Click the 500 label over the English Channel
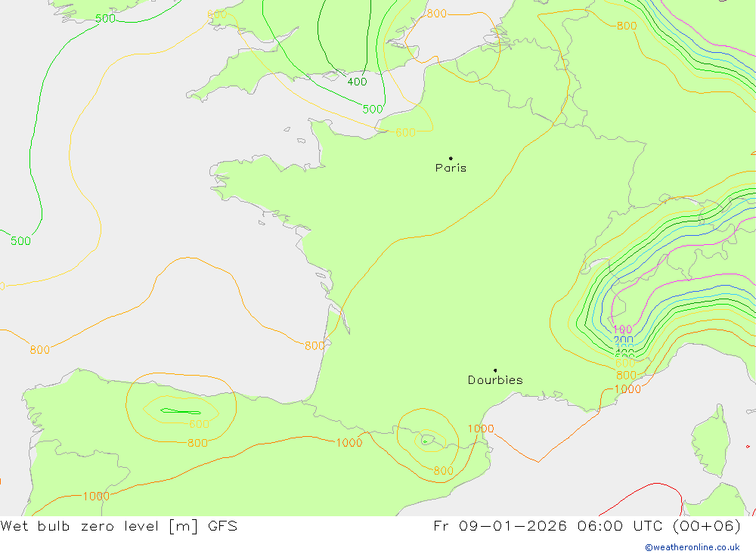756x554 pixels. coord(373,109)
